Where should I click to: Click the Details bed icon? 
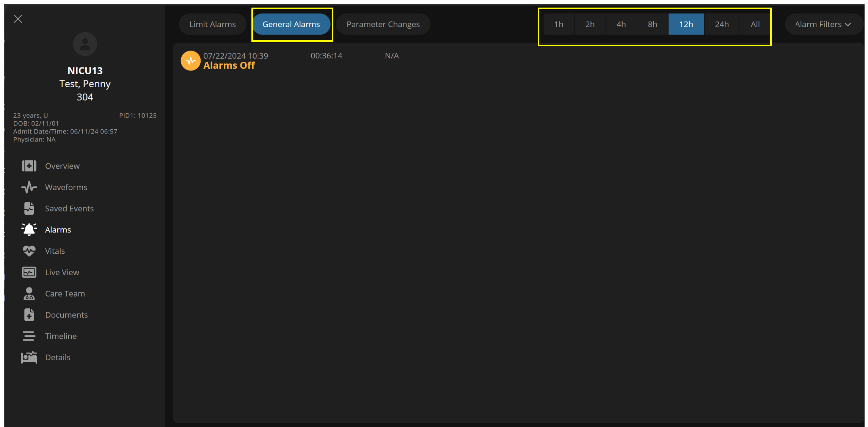coord(29,357)
